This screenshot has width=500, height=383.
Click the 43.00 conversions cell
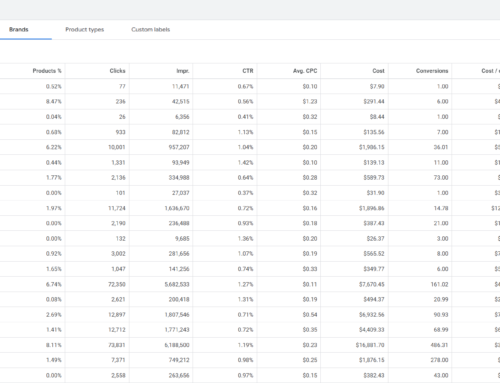[441, 375]
